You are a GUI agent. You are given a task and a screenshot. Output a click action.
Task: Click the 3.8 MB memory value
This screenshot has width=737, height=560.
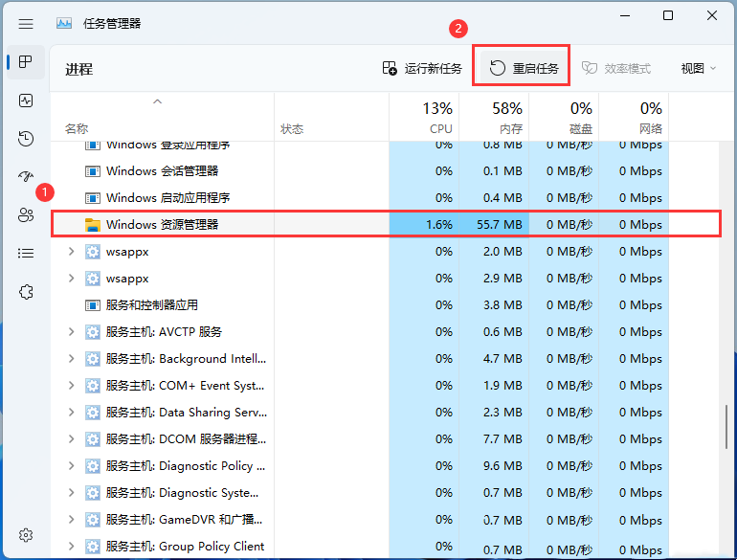[502, 305]
